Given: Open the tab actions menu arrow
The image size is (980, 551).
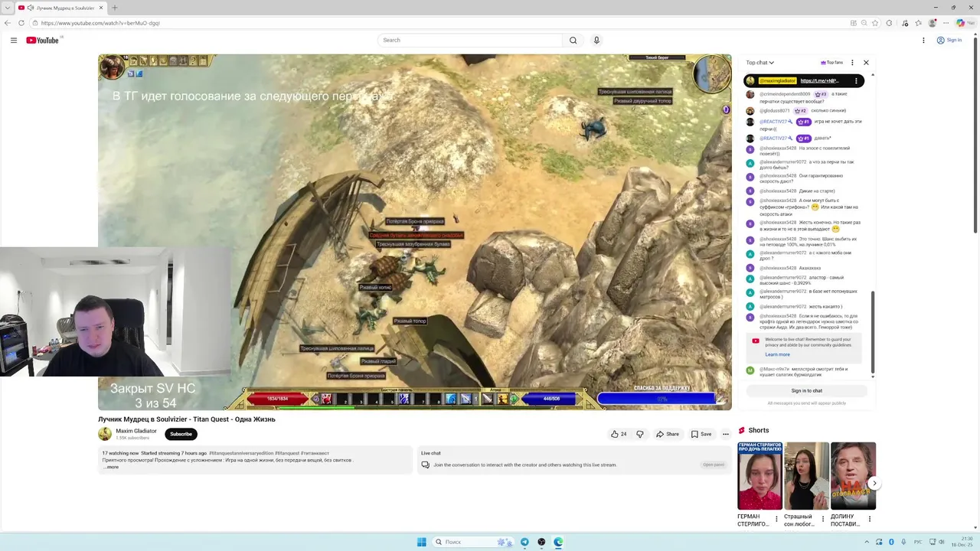Looking at the screenshot, I should [8, 8].
